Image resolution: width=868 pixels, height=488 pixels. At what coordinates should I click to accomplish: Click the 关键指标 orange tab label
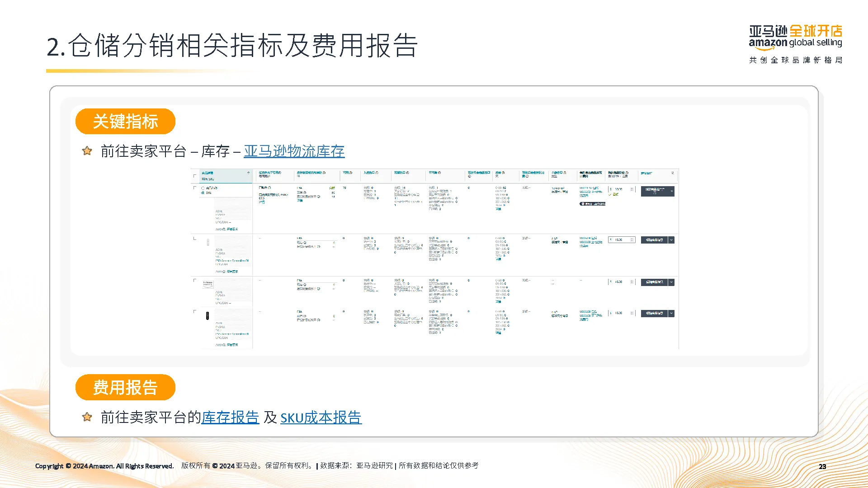click(x=125, y=121)
